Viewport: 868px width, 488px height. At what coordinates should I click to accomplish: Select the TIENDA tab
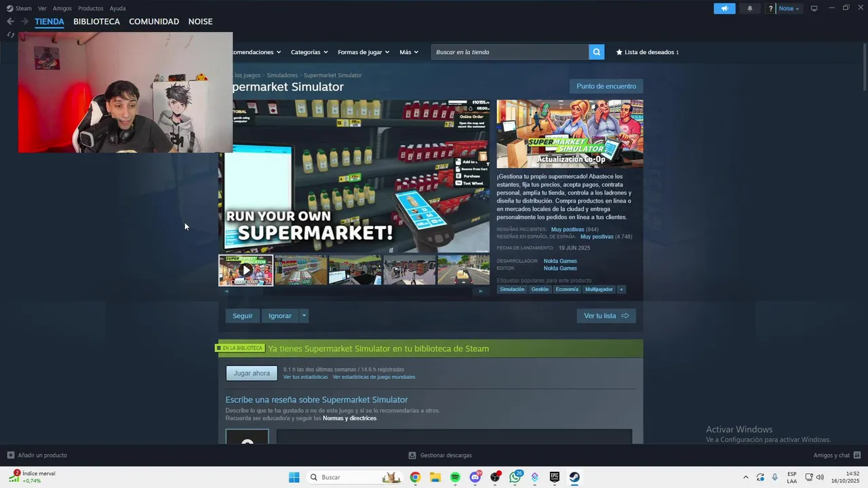pos(50,22)
